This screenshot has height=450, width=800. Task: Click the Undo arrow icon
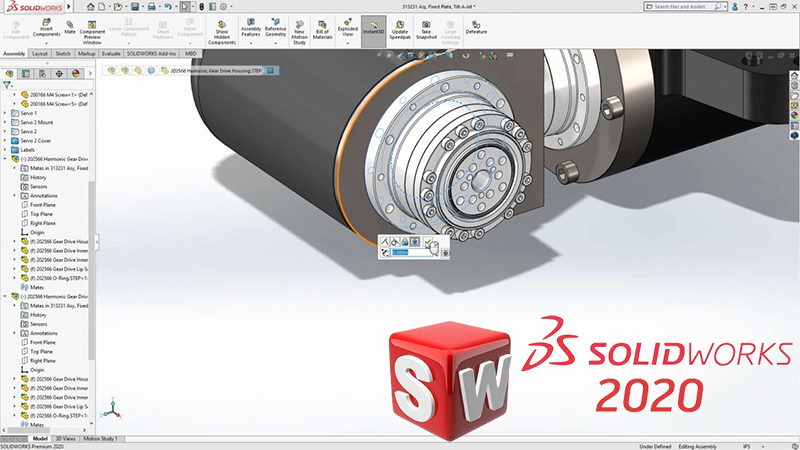point(168,7)
